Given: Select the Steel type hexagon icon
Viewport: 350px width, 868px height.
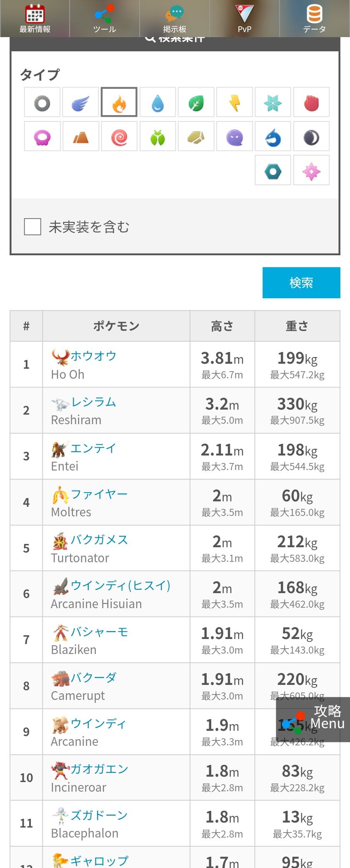Looking at the screenshot, I should tap(273, 170).
